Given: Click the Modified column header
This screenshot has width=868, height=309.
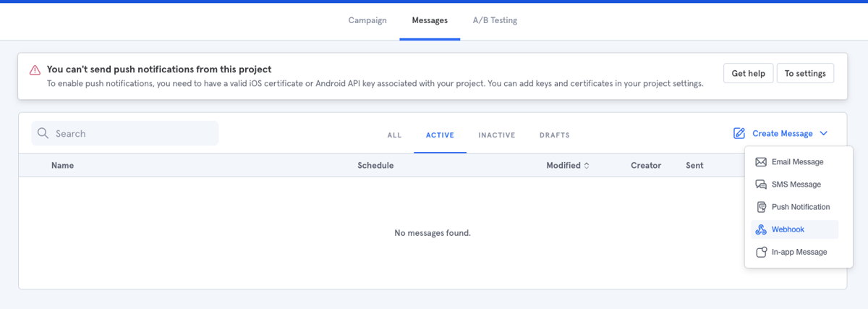Looking at the screenshot, I should [563, 166].
